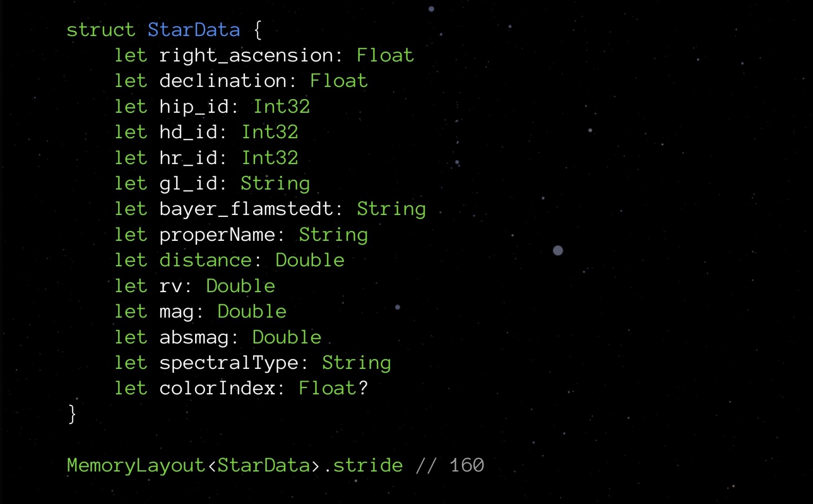Click the distance property name

click(x=206, y=261)
